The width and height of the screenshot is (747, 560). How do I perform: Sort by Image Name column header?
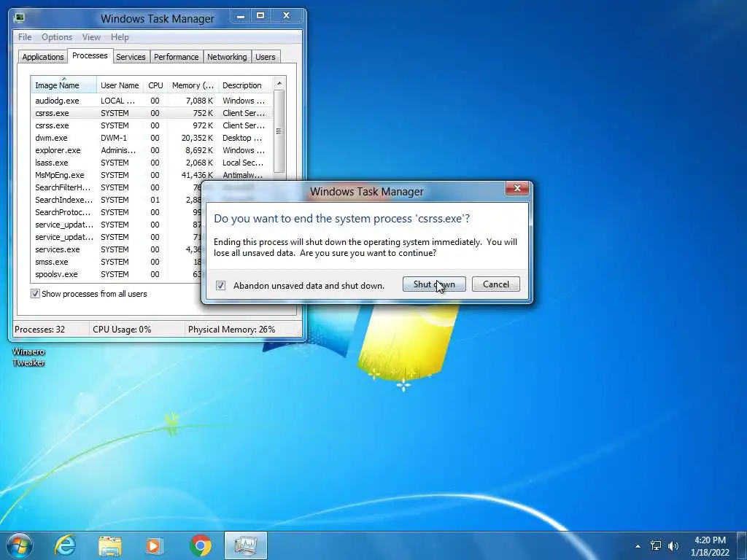point(64,85)
